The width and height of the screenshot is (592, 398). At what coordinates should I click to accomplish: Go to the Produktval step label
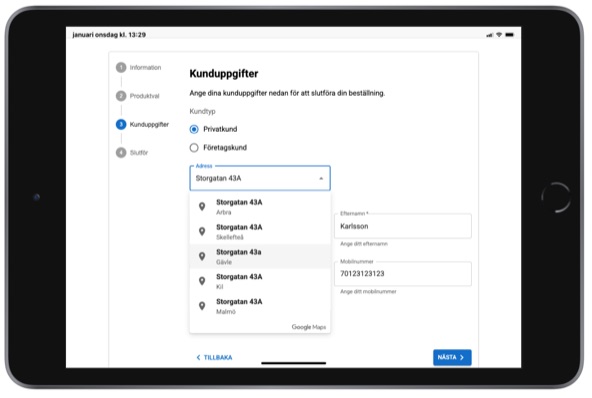[145, 96]
